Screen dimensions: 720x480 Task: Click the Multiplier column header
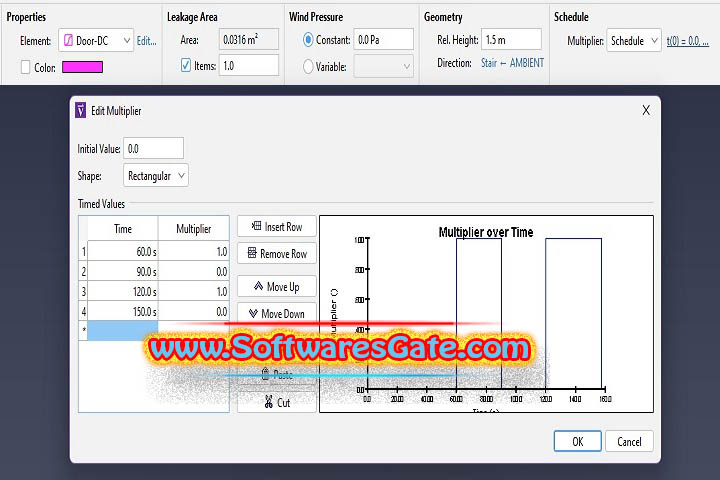point(193,228)
